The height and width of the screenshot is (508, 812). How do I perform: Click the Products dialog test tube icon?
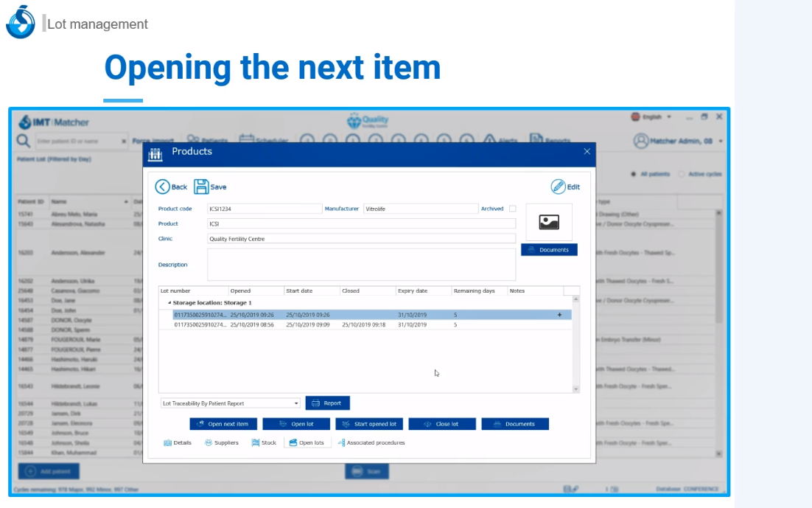click(x=155, y=154)
